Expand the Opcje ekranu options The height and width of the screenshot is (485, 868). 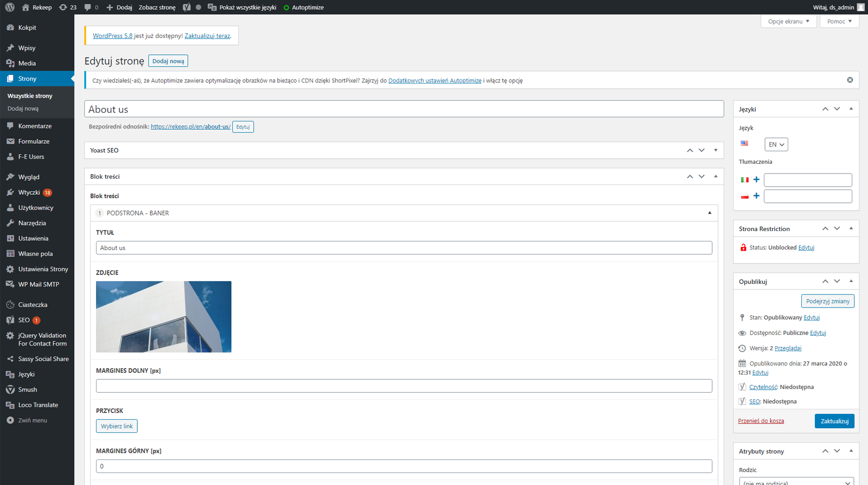[788, 21]
